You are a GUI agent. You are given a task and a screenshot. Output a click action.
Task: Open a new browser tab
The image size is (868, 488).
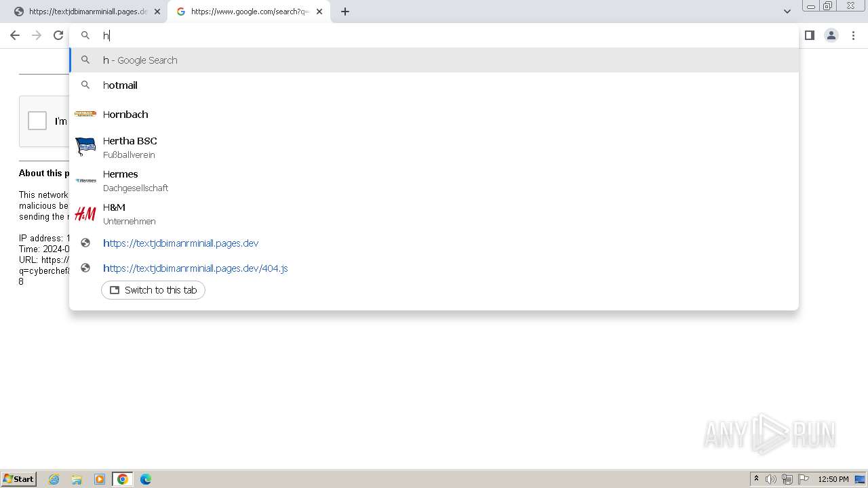pos(345,12)
